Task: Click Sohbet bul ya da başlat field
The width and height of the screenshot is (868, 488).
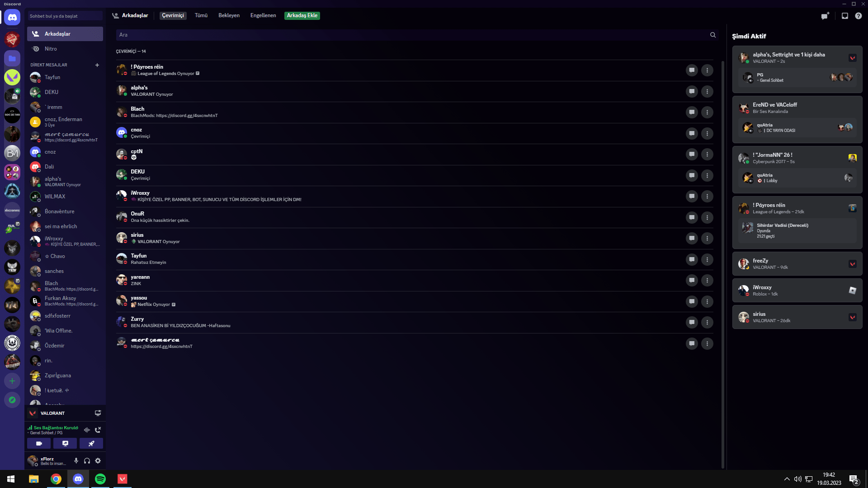Action: (x=65, y=16)
